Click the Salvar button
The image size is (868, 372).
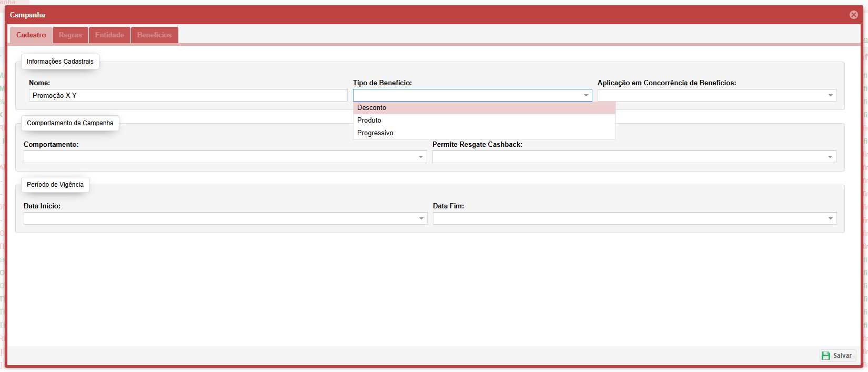click(837, 356)
